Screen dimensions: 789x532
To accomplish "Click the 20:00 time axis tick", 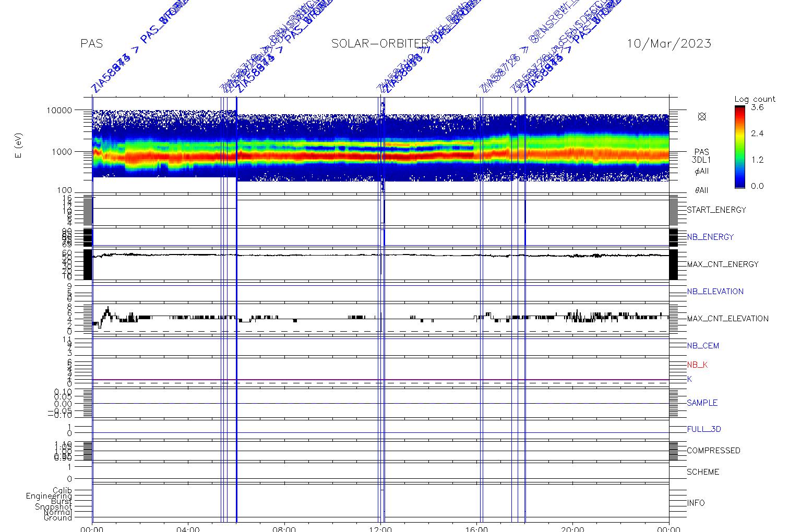I will [x=572, y=528].
